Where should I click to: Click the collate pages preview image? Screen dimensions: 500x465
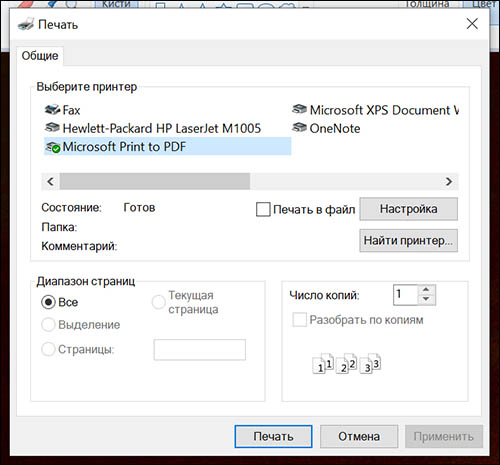[347, 363]
